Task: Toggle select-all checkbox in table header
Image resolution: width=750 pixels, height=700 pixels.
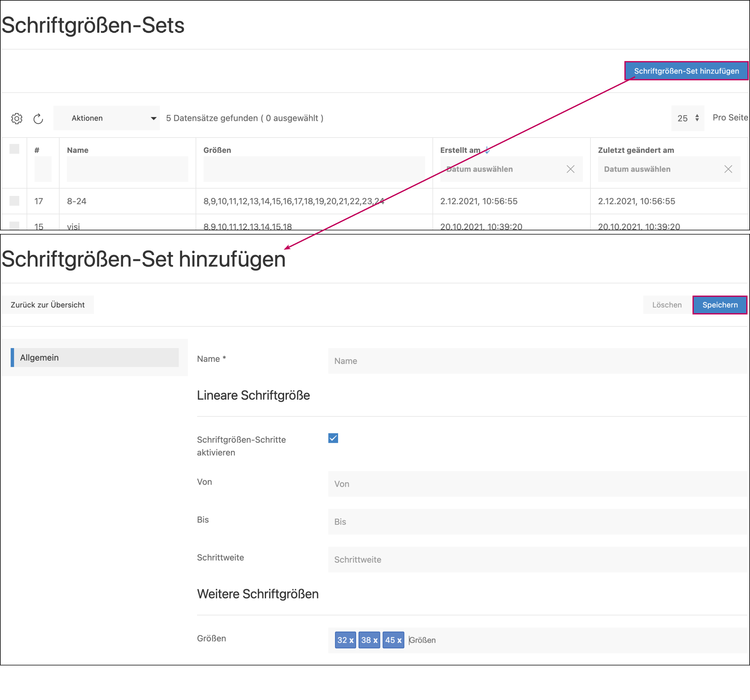Action: 14,149
